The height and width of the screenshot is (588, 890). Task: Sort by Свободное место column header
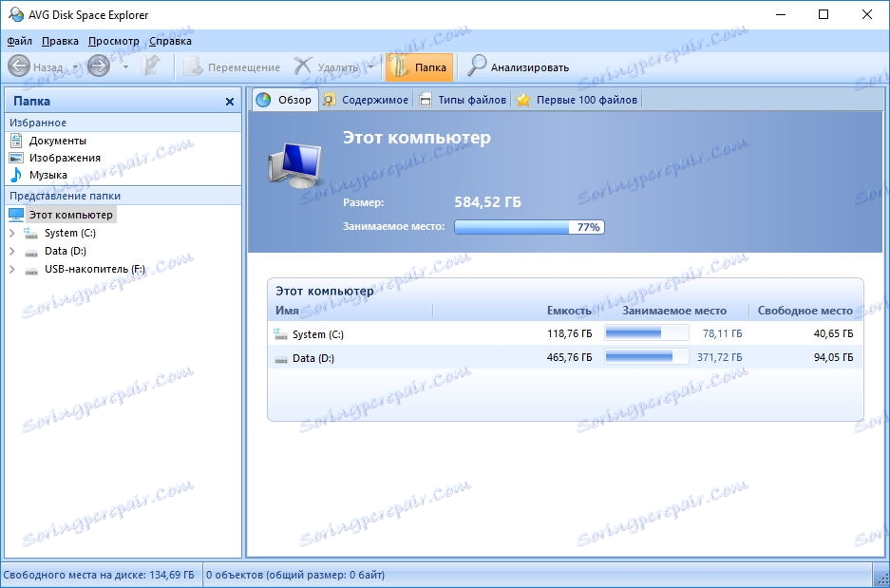tap(805, 311)
